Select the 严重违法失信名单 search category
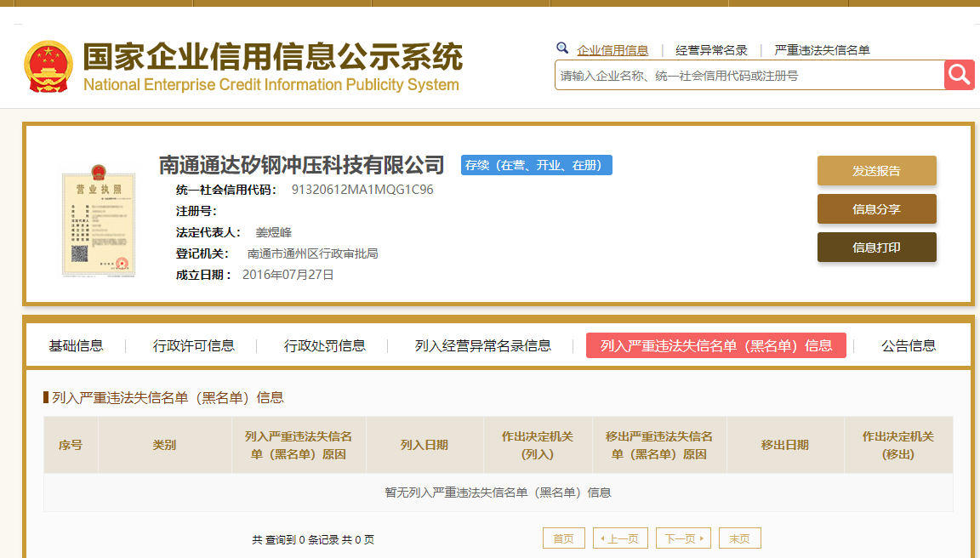The image size is (980, 558). tap(822, 50)
